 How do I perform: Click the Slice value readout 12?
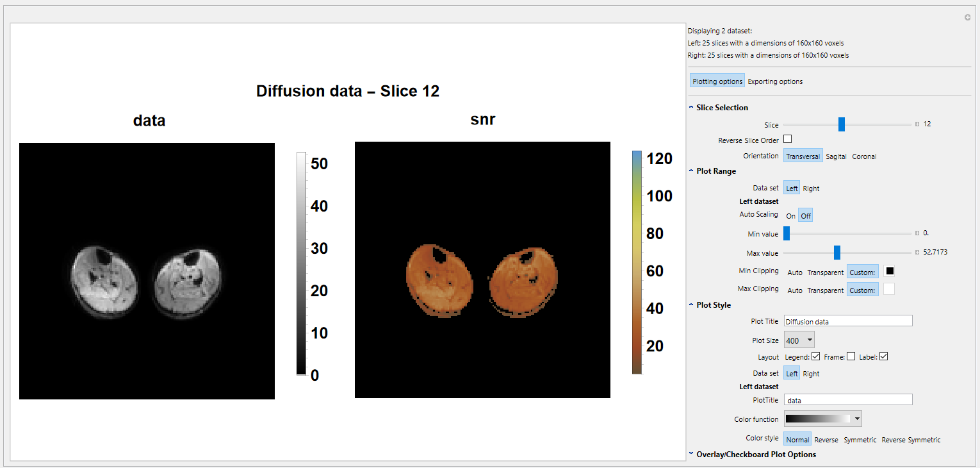tap(927, 124)
